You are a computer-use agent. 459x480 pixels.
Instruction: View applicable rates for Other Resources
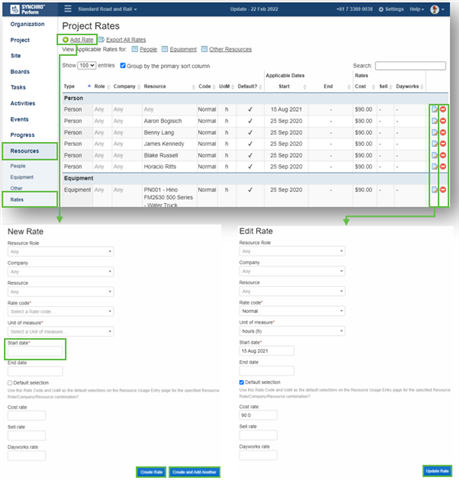(230, 49)
